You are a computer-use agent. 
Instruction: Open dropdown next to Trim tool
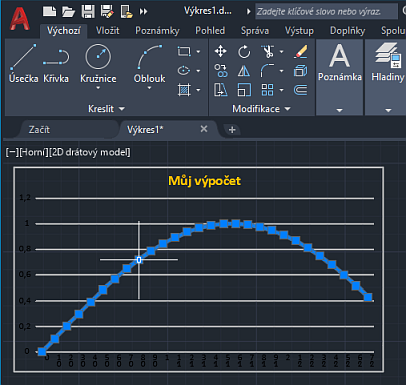(281, 52)
